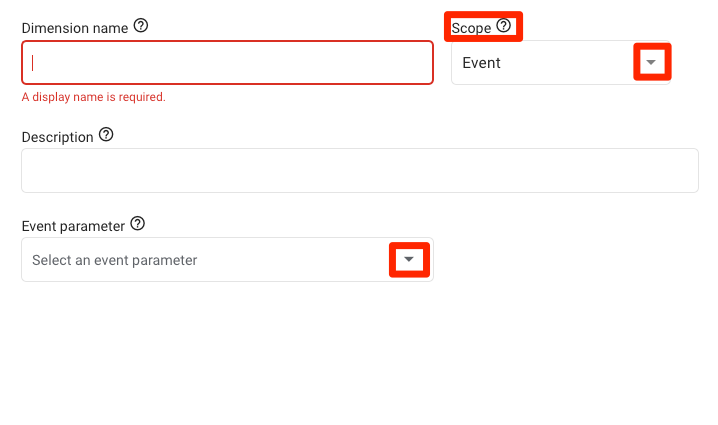Viewport: 718px width, 425px height.
Task: Click the right end of Dimension name field
Action: coord(420,63)
